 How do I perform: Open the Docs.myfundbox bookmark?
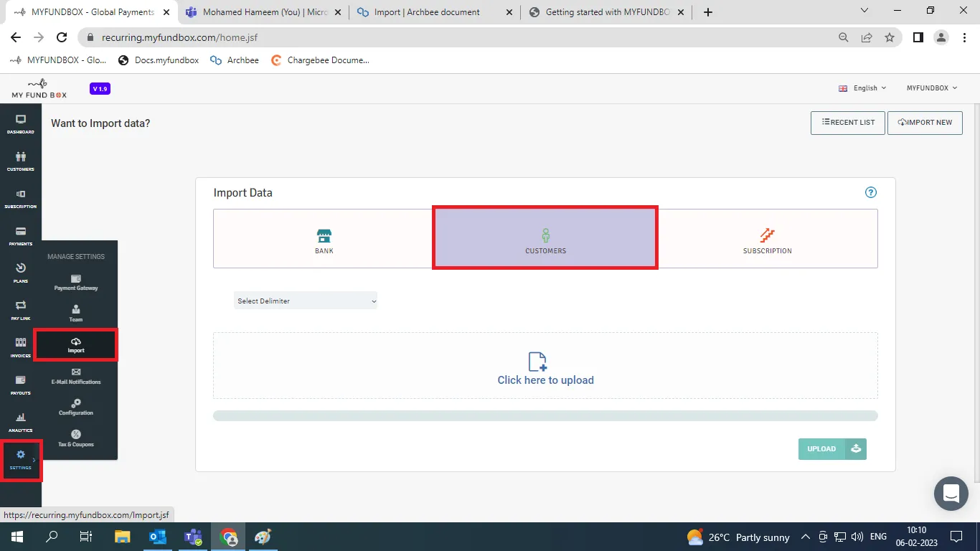pyautogui.click(x=159, y=60)
